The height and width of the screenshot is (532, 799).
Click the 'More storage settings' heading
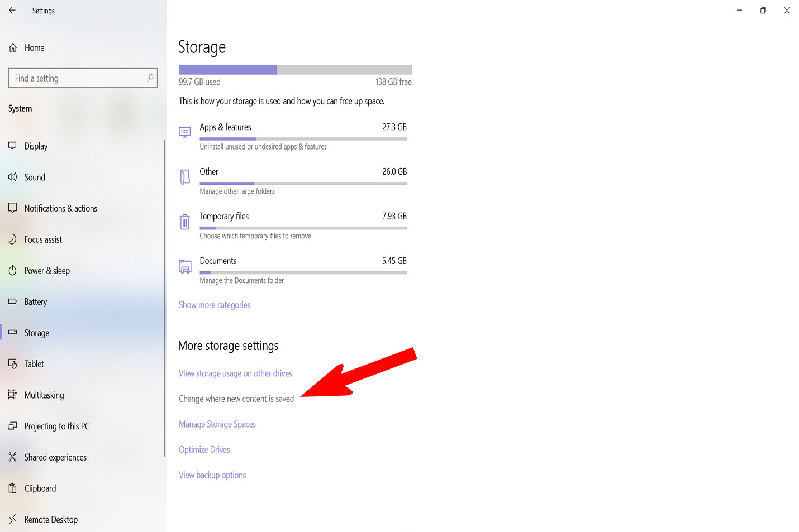coord(228,346)
